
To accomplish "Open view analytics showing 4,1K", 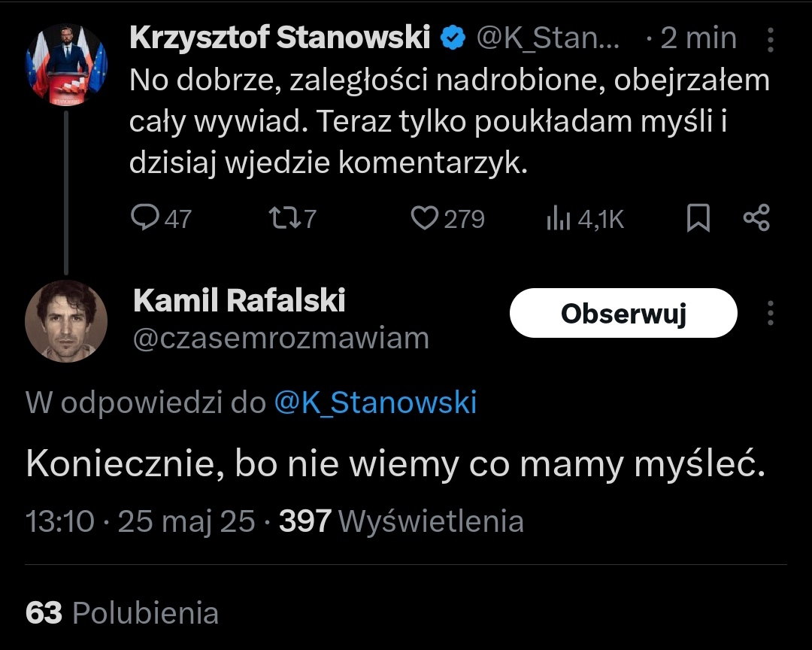I will (x=556, y=218).
